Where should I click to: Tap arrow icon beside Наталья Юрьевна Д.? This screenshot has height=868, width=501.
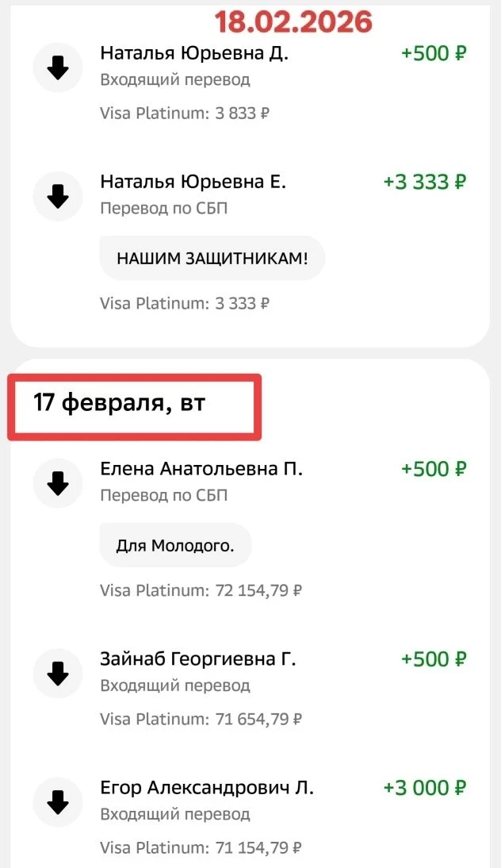58,69
